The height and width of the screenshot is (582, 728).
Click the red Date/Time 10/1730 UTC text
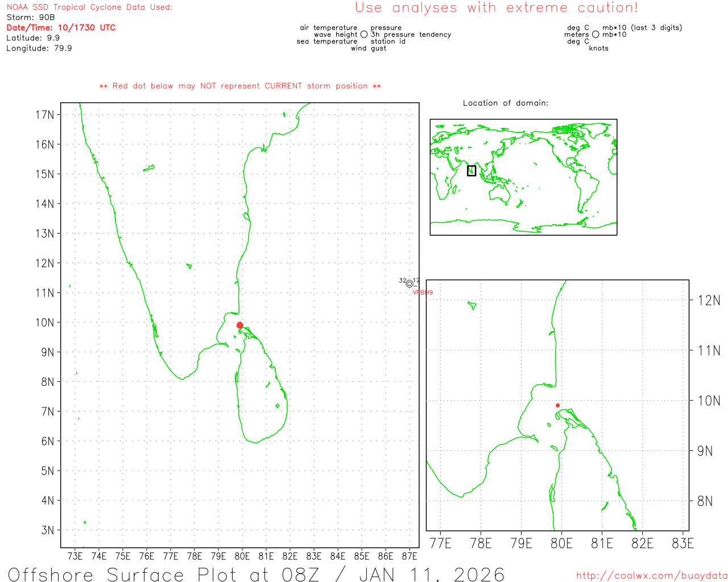61,27
